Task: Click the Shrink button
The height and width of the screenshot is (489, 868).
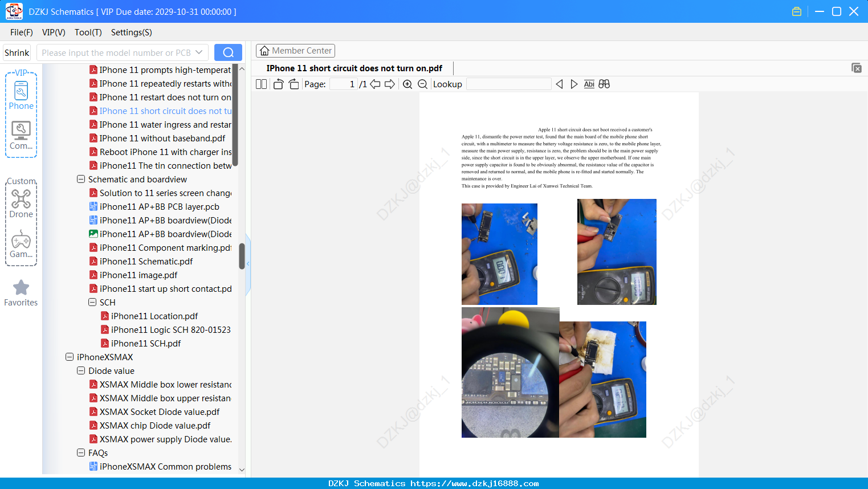Action: (x=17, y=52)
